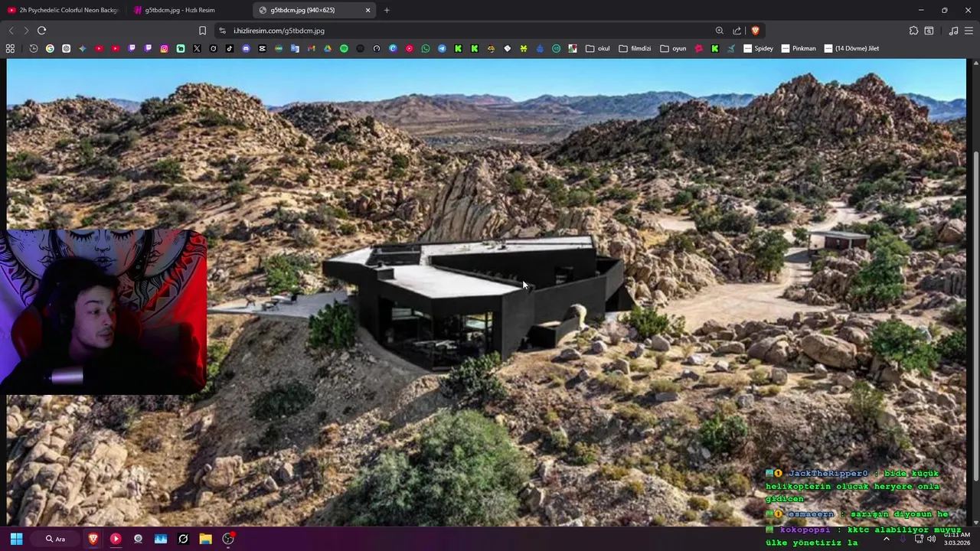Expand the filmdizi bookmarks folder
980x551 pixels.
click(x=635, y=48)
